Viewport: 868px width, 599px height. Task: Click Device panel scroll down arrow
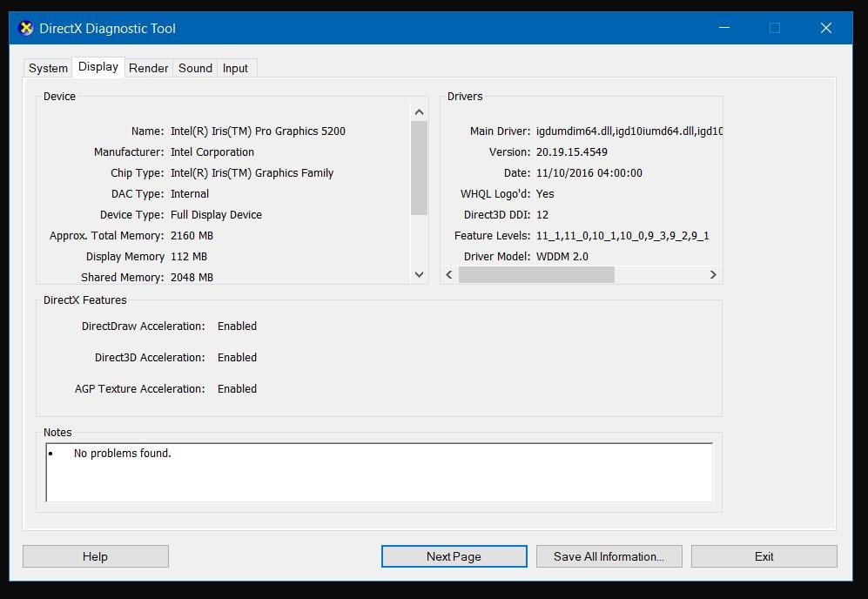[x=419, y=274]
